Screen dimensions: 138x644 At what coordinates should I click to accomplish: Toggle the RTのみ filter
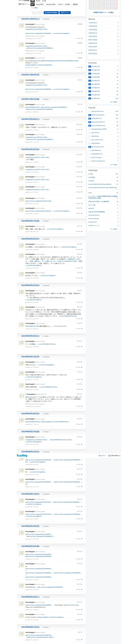pos(61,5)
